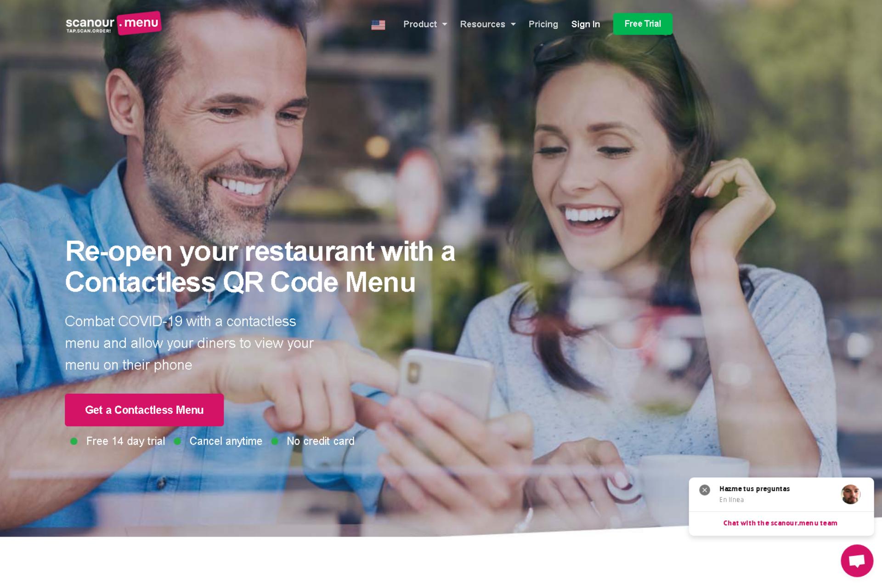This screenshot has width=882, height=588.
Task: Click Chat with the scanour.menu team link
Action: tap(780, 523)
